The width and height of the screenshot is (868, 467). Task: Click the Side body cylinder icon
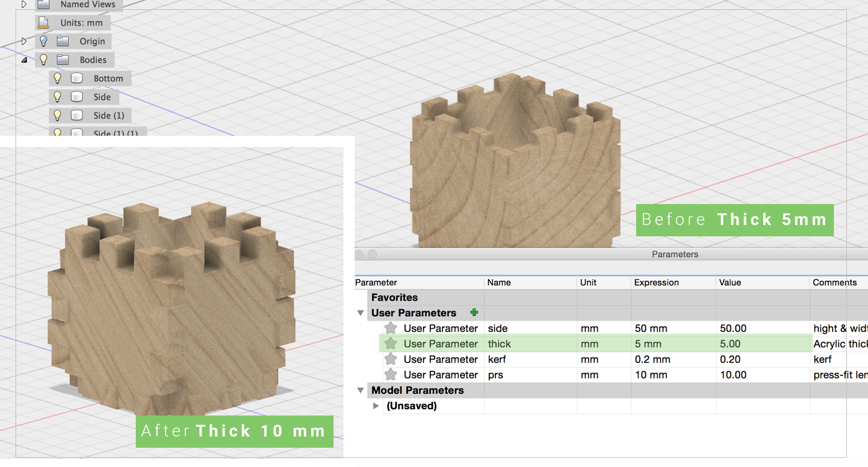[77, 97]
